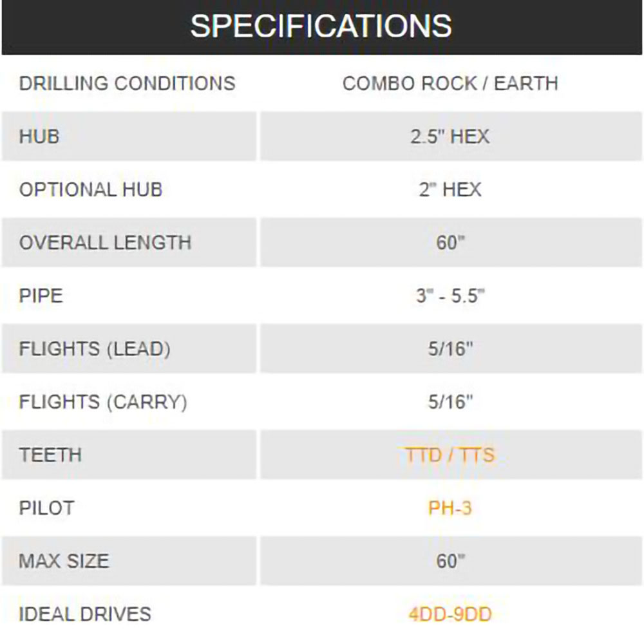Screen dimensions: 644x644
Task: Click the TTD teeth link
Action: (424, 455)
